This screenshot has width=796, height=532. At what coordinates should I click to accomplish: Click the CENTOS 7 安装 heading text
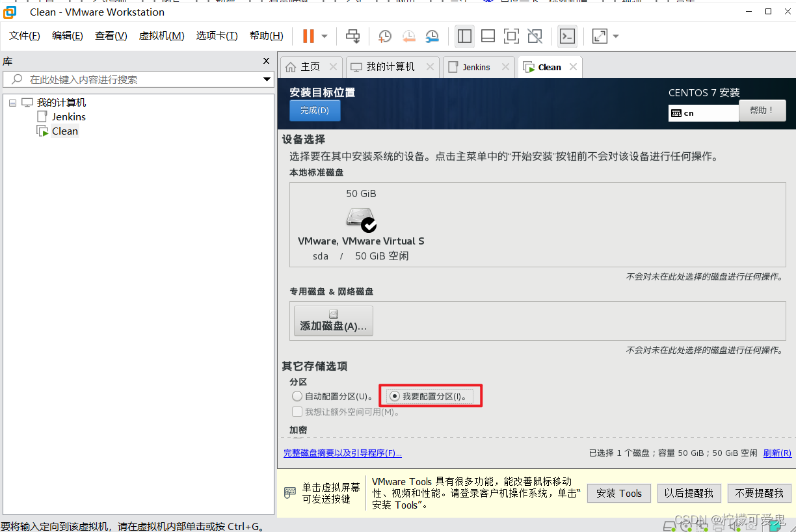pyautogui.click(x=704, y=92)
